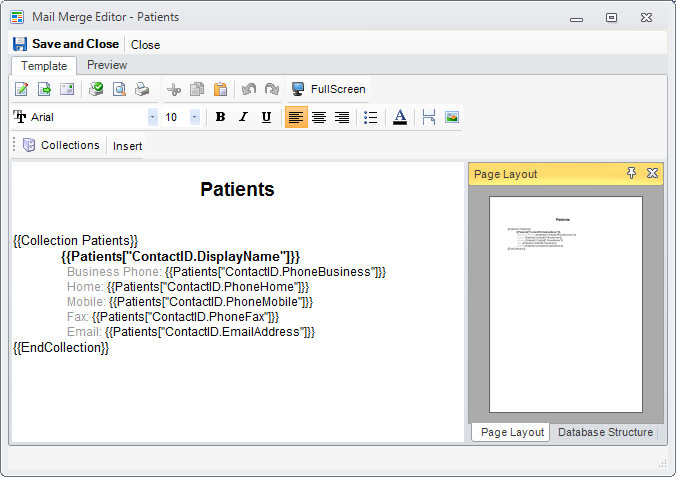Open the font color picker
The image size is (676, 477).
pos(400,117)
